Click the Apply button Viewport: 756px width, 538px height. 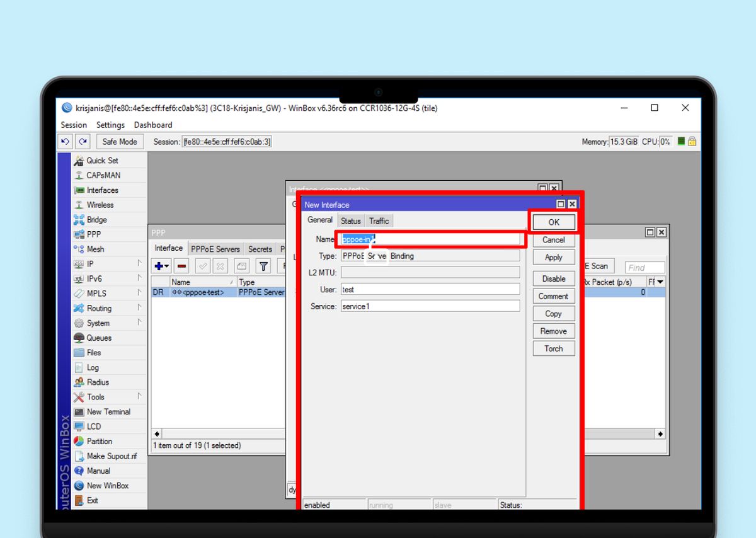(x=553, y=257)
